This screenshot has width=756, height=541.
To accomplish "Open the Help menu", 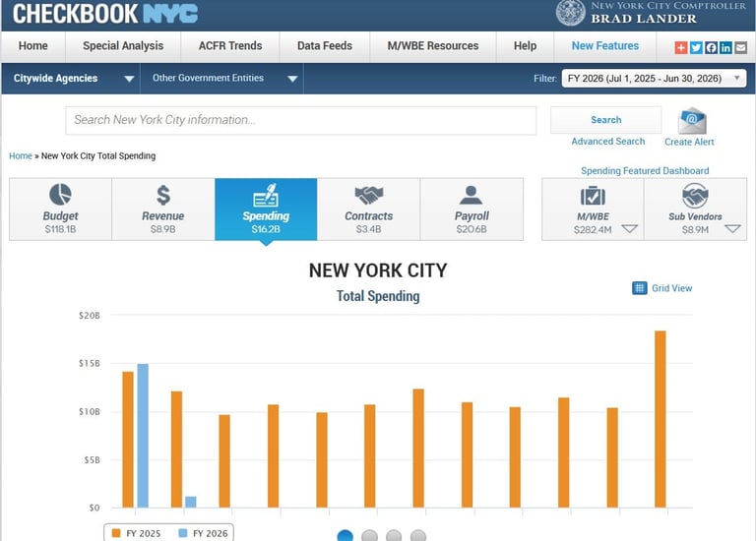I will click(x=525, y=46).
